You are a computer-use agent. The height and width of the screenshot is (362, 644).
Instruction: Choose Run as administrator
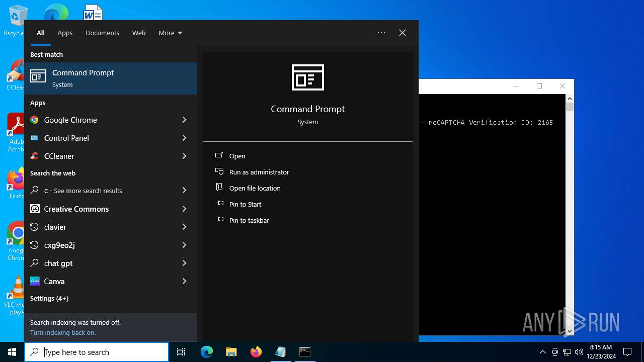tap(259, 172)
